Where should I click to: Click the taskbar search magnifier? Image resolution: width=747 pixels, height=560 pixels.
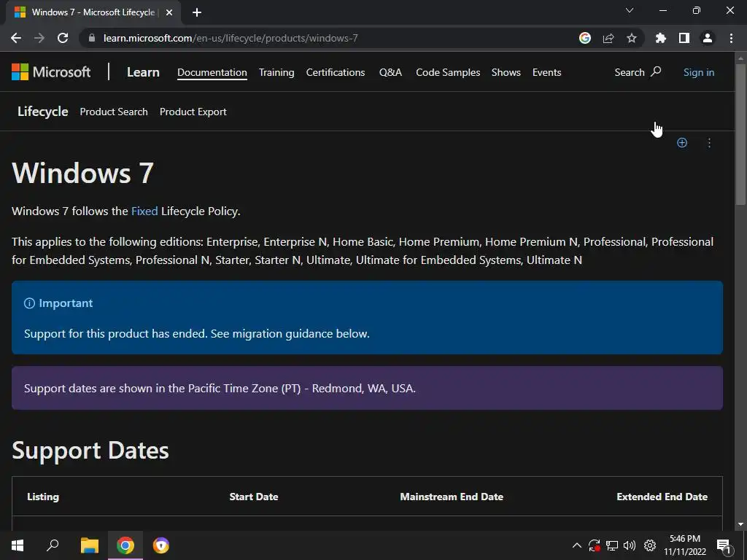53,545
